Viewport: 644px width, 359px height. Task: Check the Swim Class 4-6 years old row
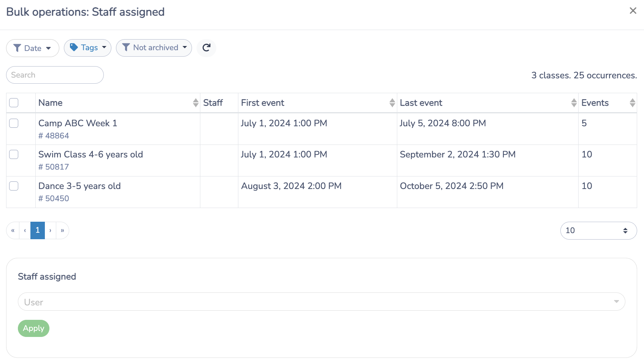[14, 154]
